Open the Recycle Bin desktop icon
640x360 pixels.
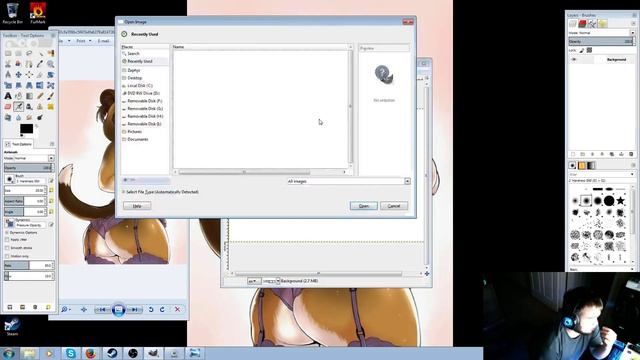[x=12, y=13]
